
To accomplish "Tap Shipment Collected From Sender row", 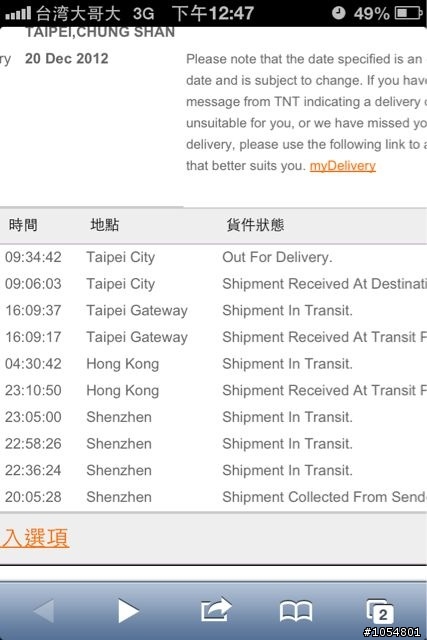I will [214, 497].
